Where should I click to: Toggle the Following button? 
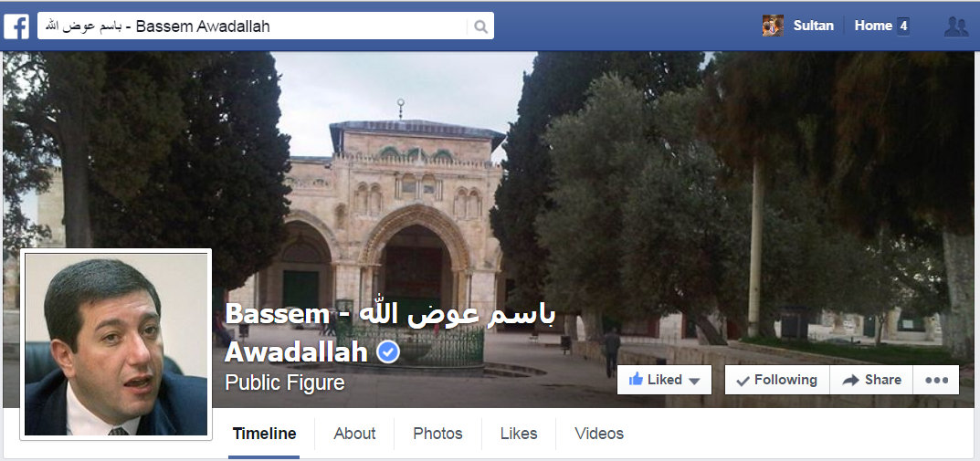click(x=777, y=380)
